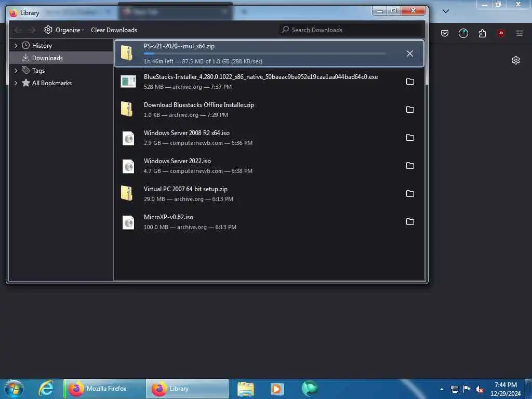The image size is (532, 399).
Task: Click the Bluestacks Offline Installer zip icon
Action: pos(127,109)
